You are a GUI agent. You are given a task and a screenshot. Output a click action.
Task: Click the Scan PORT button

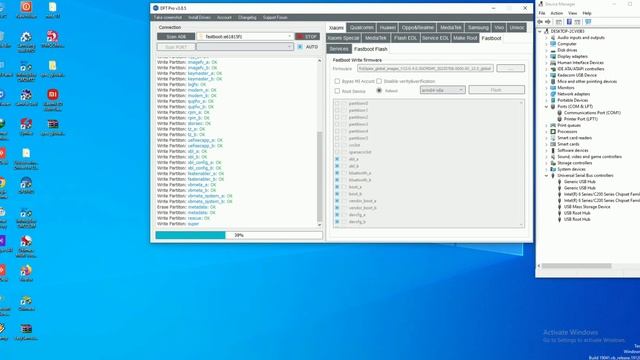176,47
